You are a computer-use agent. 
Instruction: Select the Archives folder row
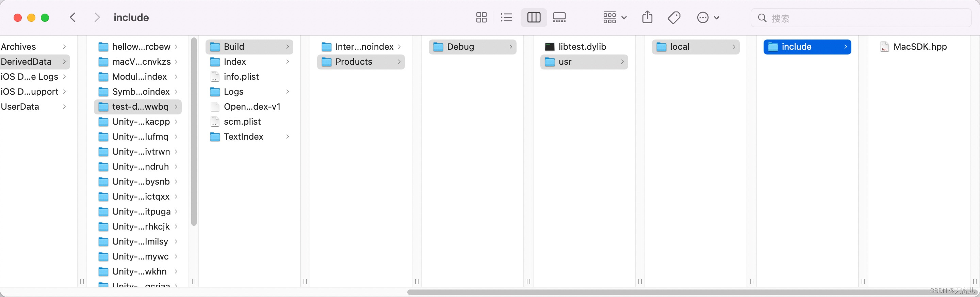(35, 46)
